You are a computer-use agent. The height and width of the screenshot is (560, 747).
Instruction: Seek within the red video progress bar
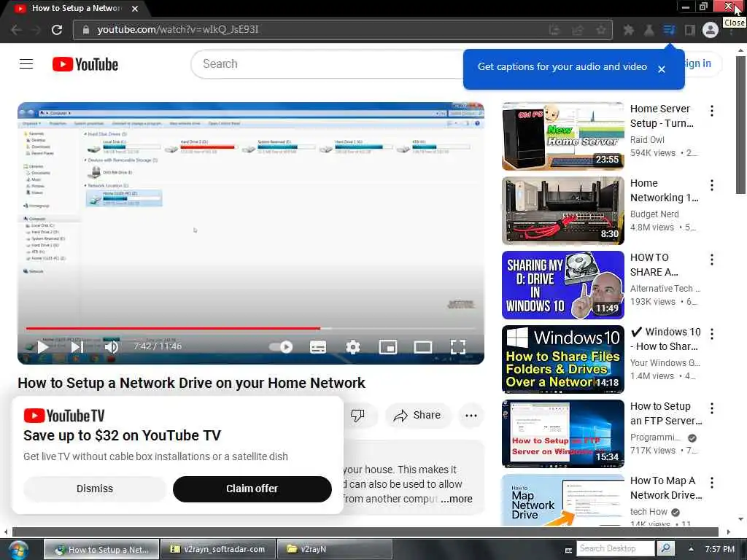173,328
